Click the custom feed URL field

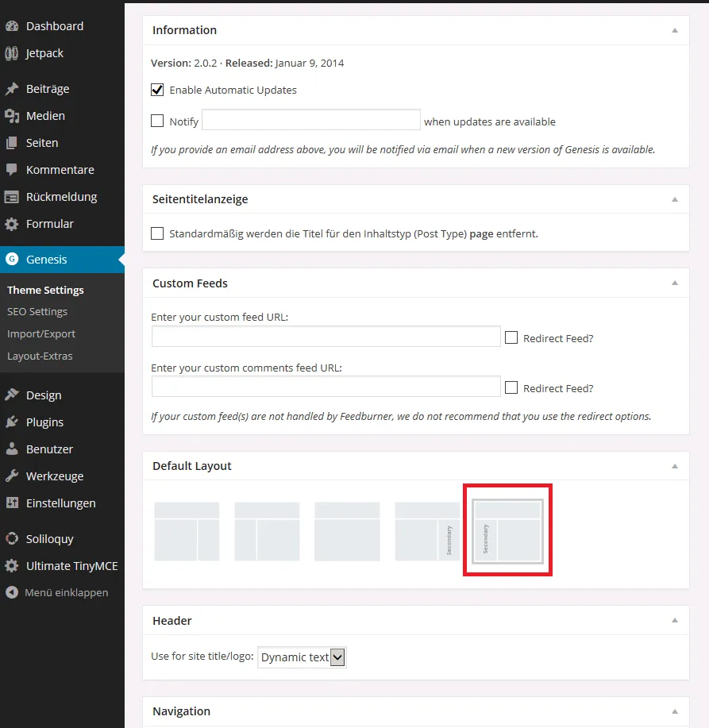pos(326,336)
